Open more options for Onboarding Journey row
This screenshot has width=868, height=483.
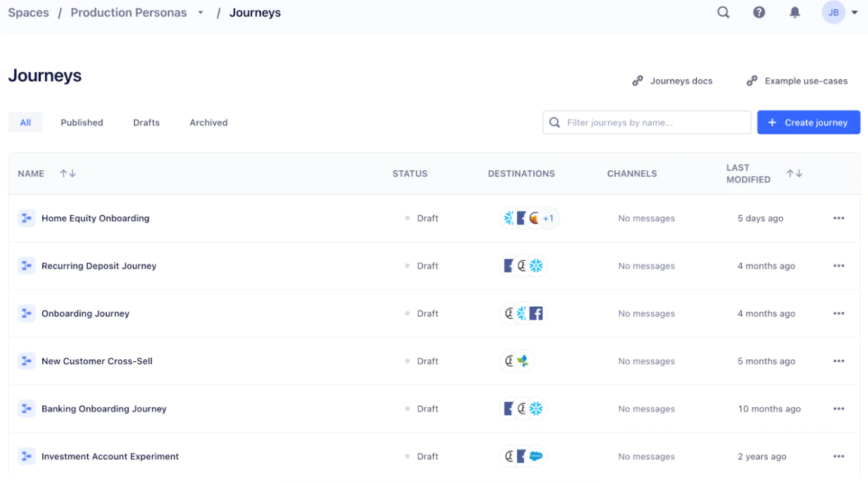[x=839, y=313]
